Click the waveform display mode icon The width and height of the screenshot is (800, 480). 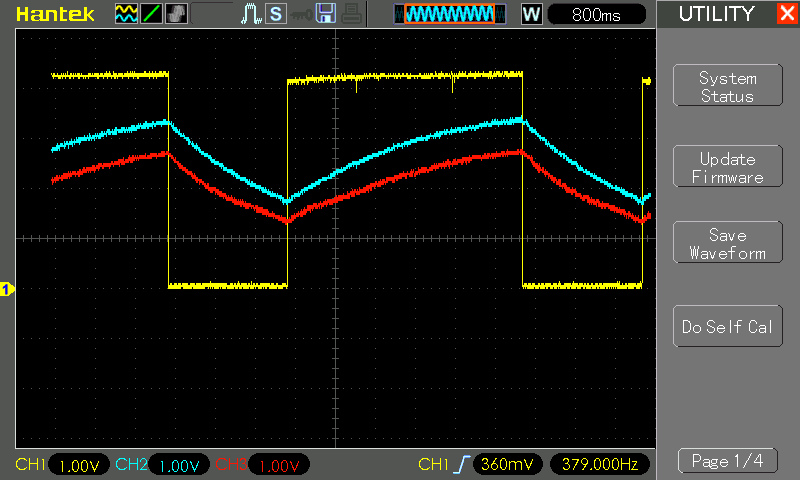125,14
